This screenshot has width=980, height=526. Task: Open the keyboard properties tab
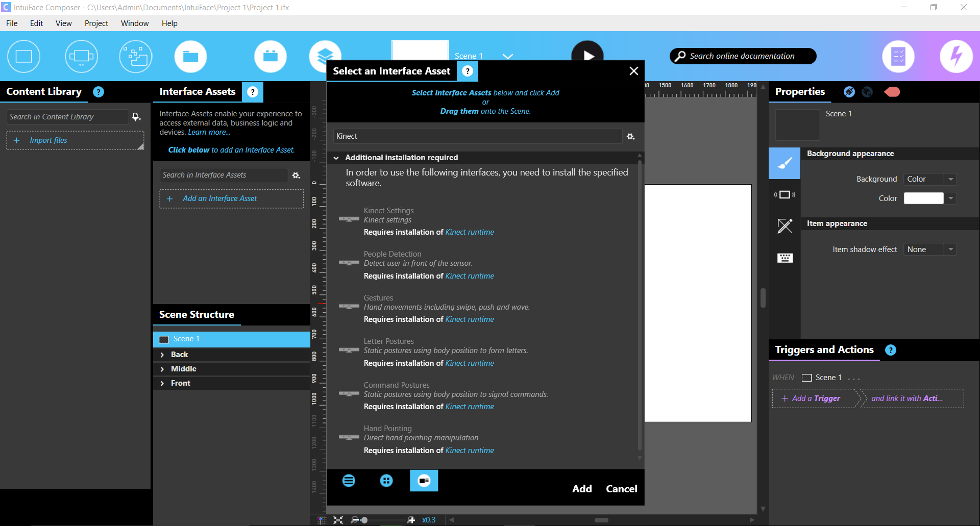(785, 258)
